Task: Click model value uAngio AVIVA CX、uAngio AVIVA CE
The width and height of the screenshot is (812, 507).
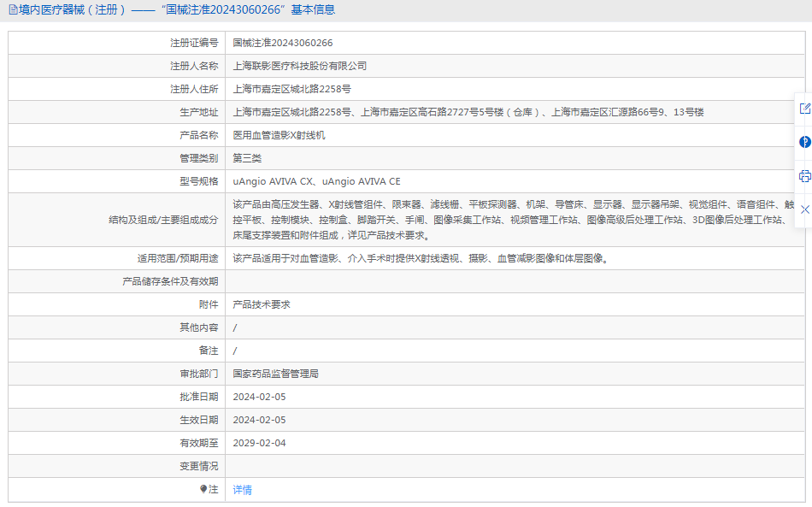Action: pos(316,182)
